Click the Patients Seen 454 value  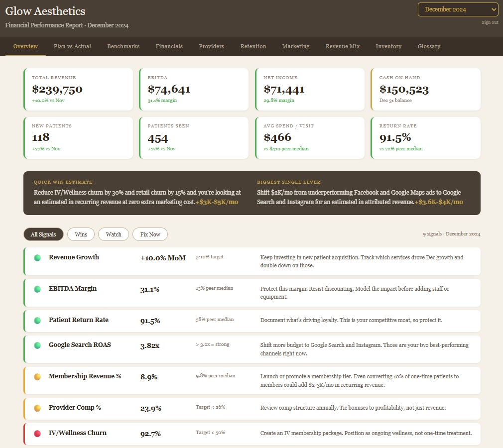coord(158,138)
